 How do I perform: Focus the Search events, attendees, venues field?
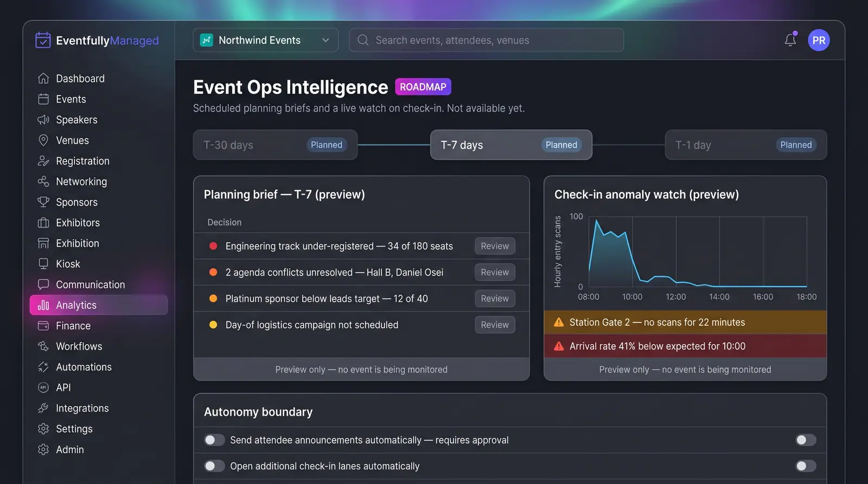487,40
